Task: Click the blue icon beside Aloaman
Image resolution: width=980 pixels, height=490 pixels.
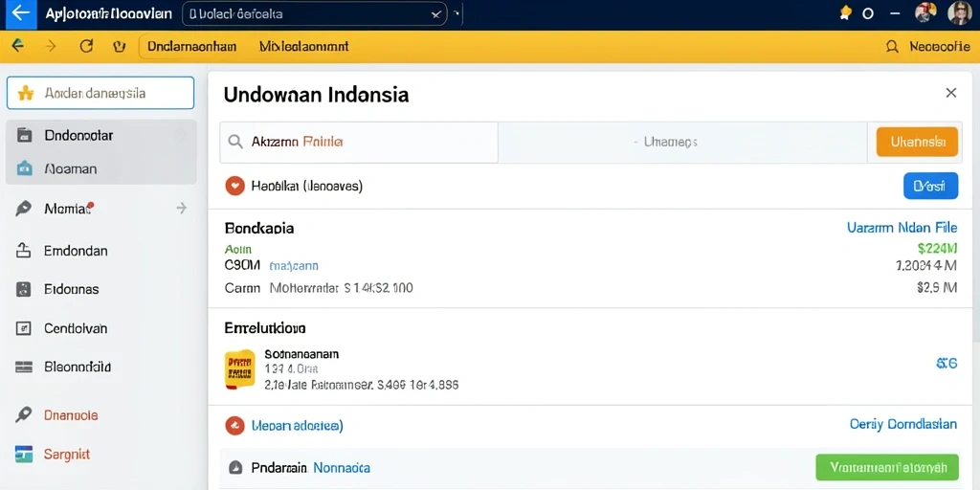Action: pos(24,168)
